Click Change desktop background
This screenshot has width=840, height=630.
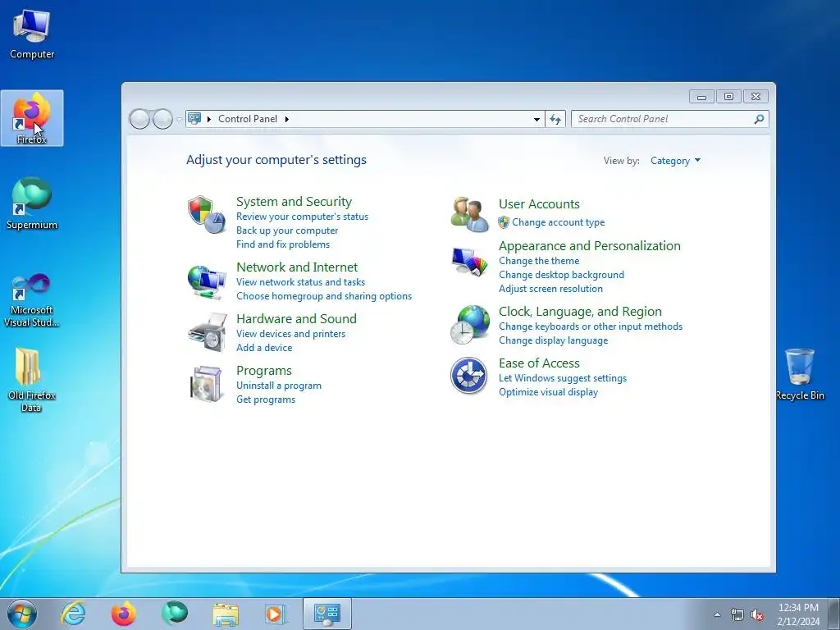point(561,275)
